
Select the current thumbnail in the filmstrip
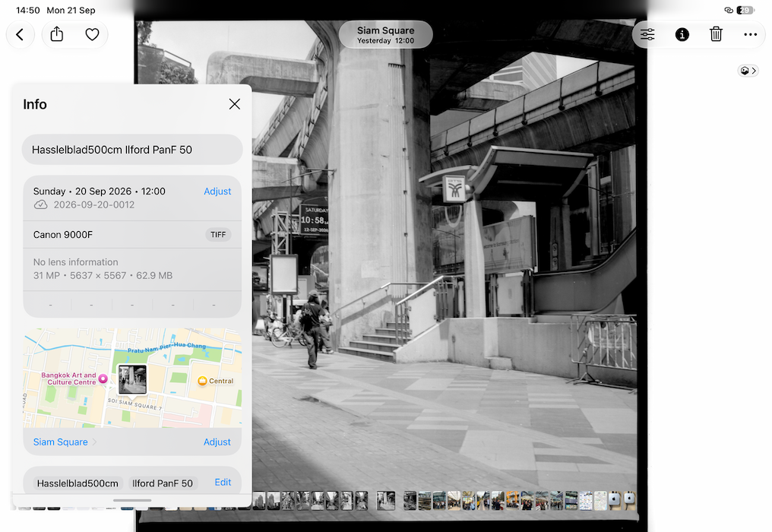(385, 501)
